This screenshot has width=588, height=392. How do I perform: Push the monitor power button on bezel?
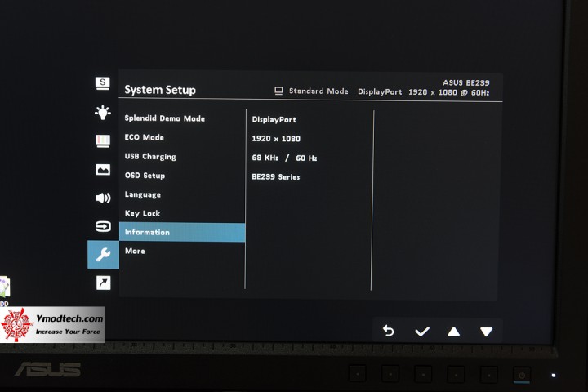[x=522, y=374]
